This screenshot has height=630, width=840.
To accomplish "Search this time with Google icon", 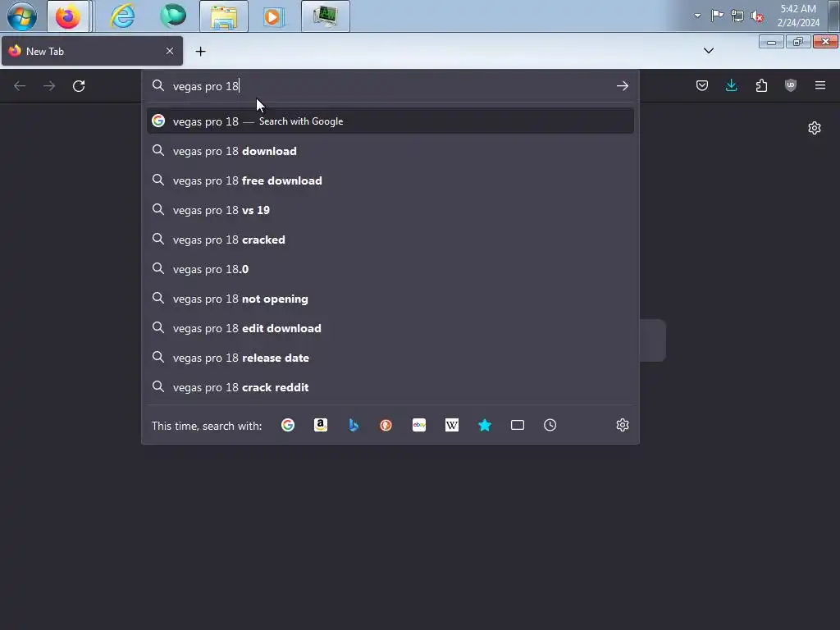I will 288,426.
